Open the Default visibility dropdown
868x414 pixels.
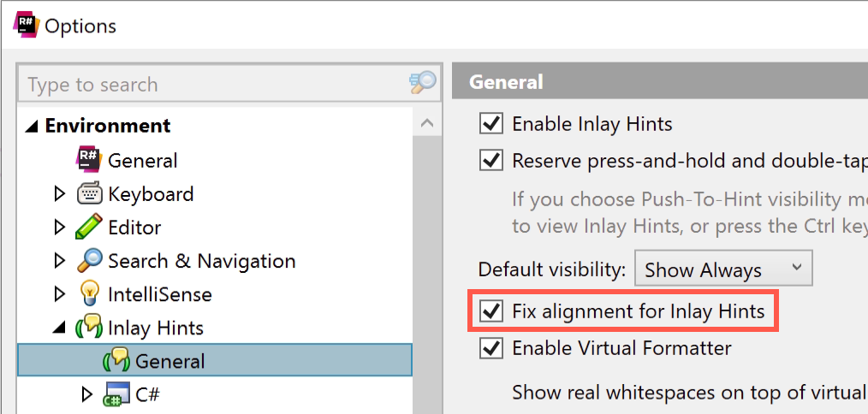(723, 269)
